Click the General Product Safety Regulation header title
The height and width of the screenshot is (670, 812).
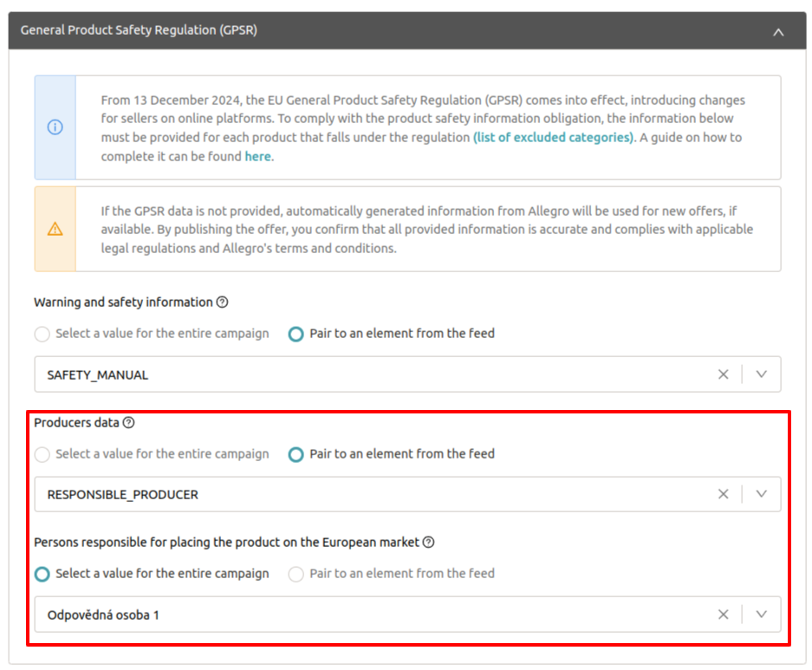[139, 30]
